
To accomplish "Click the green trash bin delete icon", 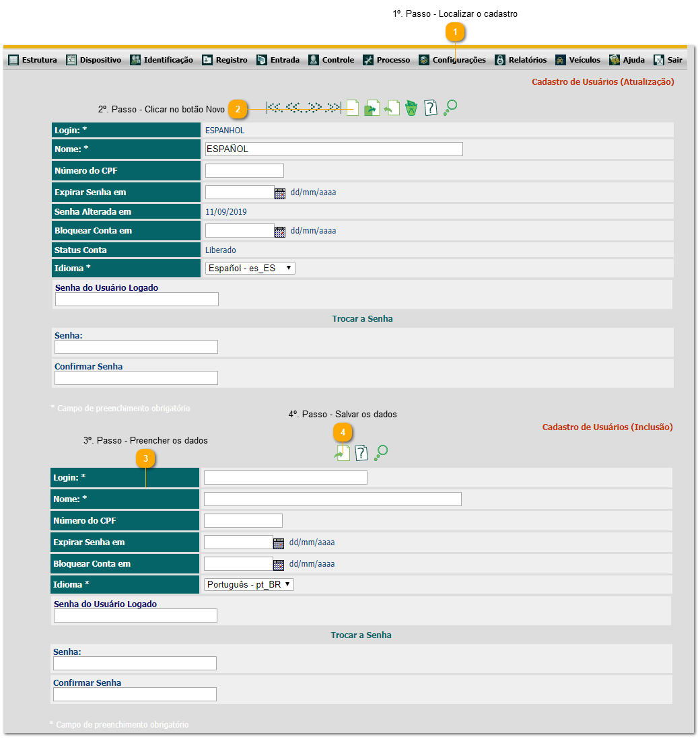I will pyautogui.click(x=411, y=108).
